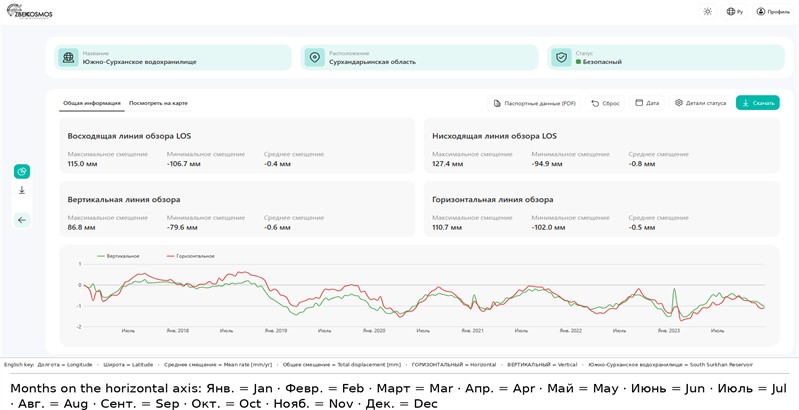Click the Янв. 2021 axis label
This screenshot has width=799, height=410.
click(472, 331)
